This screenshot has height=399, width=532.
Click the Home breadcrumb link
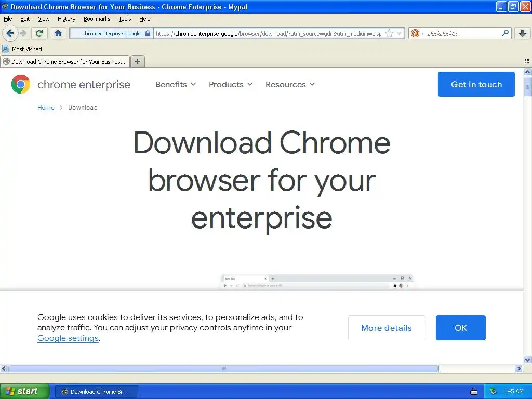coord(46,107)
